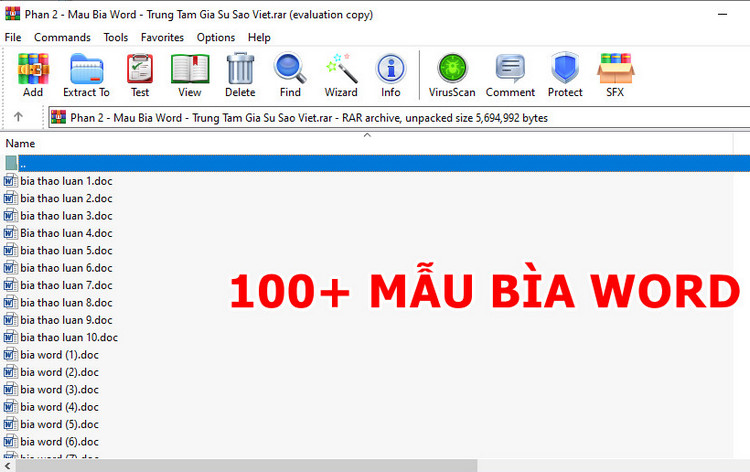The width and height of the screenshot is (750, 472).
Task: Select file 'bia word (1).doc'
Action: click(x=51, y=355)
